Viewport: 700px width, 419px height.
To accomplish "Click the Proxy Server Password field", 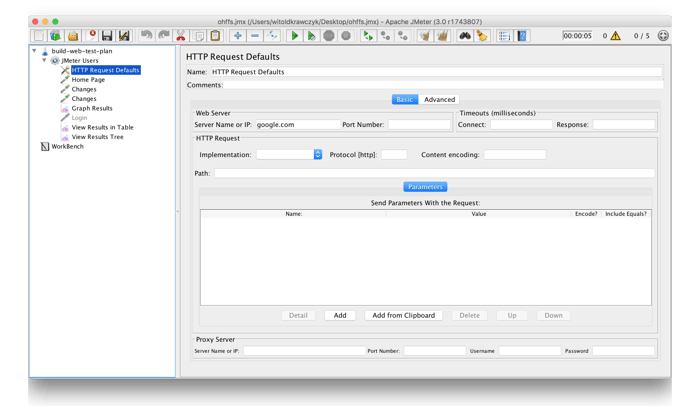I will coord(624,351).
